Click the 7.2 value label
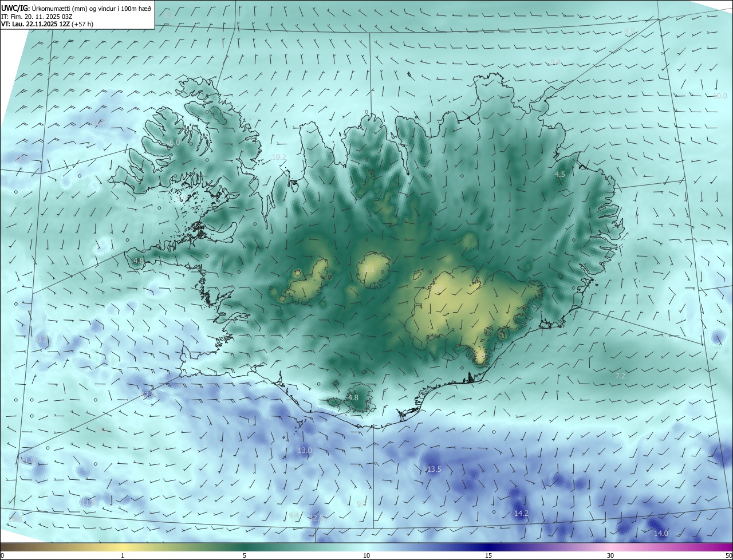The image size is (733, 560). (x=620, y=376)
